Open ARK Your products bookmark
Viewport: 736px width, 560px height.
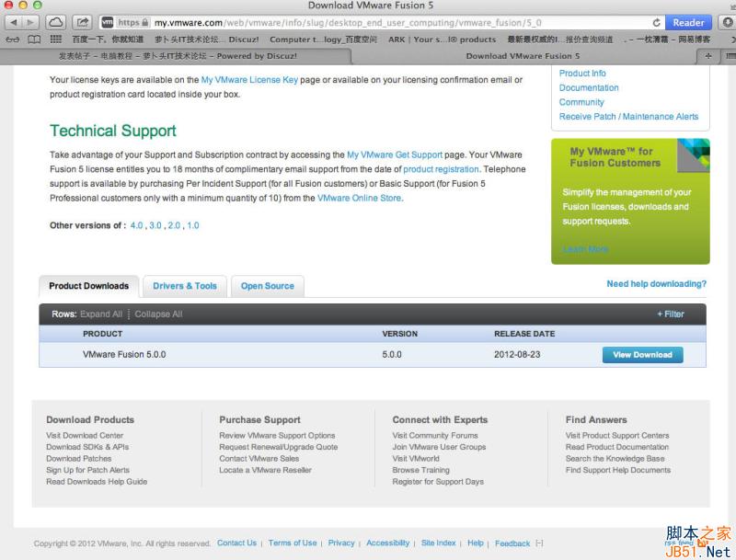442,40
